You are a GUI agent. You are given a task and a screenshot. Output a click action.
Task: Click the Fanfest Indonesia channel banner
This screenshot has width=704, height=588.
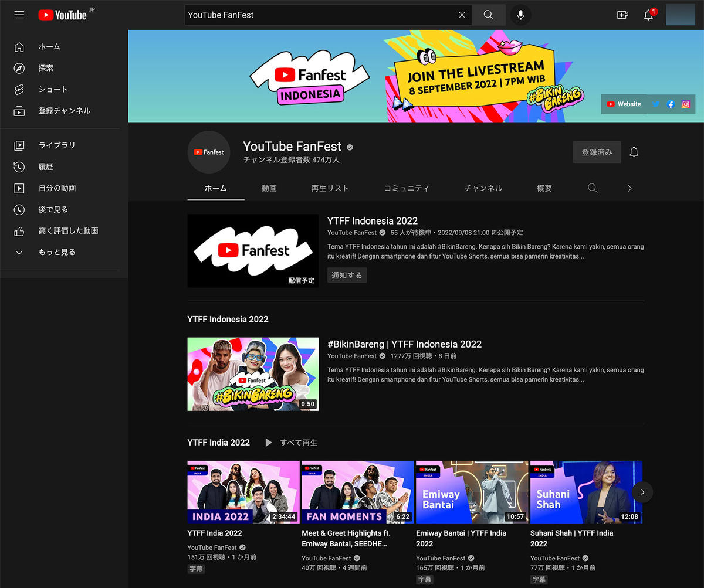(x=416, y=76)
